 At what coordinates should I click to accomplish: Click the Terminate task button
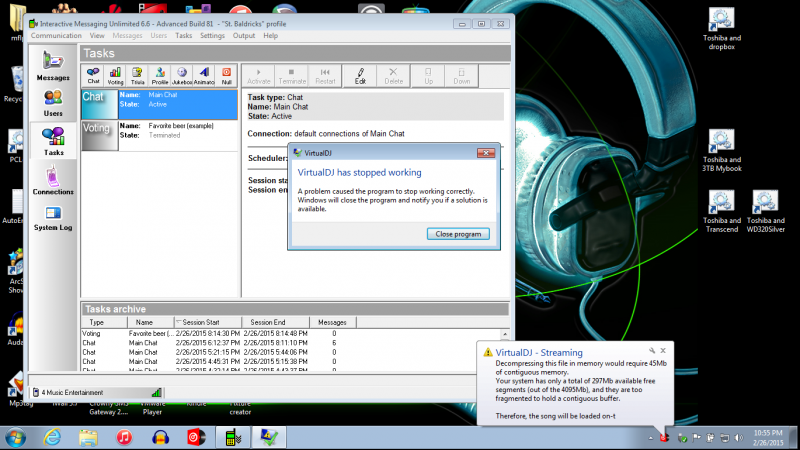click(292, 76)
